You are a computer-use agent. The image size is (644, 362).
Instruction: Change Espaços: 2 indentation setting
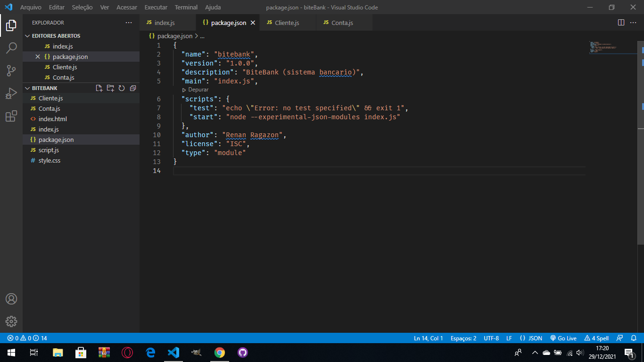[463, 338]
